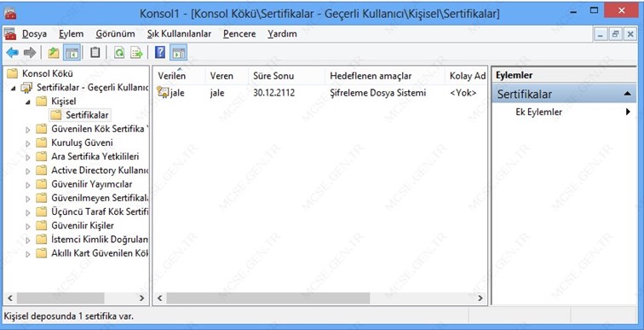The width and height of the screenshot is (644, 330).
Task: Expand the Kuruluş Güveni folder
Action: (28, 143)
